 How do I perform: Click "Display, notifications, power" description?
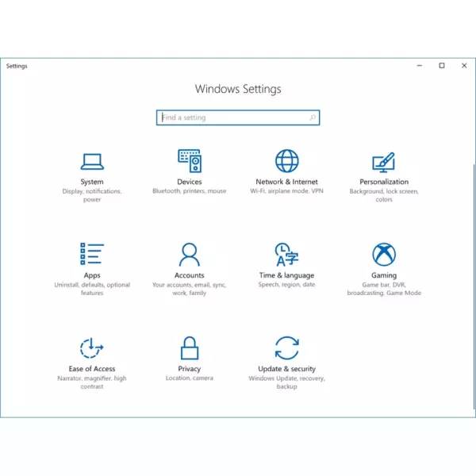[x=92, y=195]
